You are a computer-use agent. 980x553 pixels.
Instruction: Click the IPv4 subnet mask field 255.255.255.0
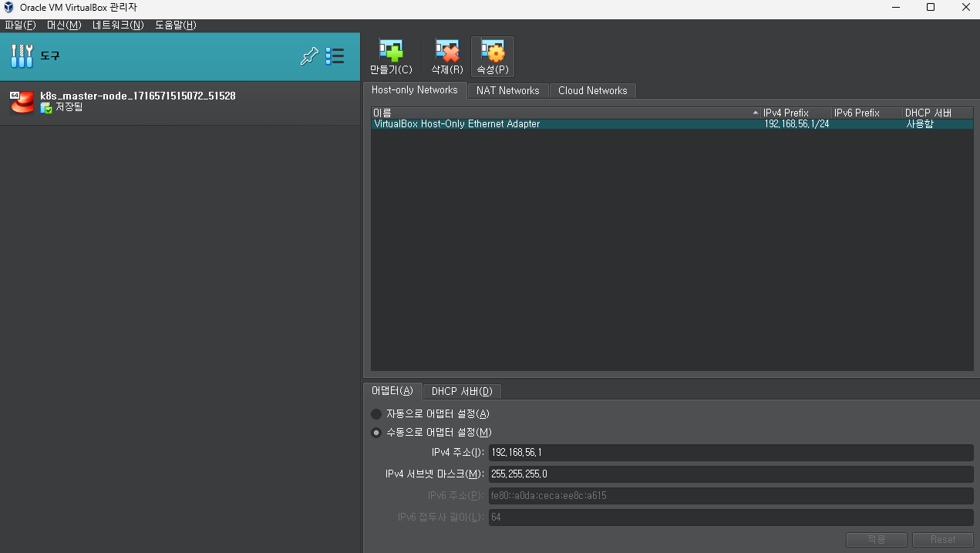[x=731, y=474]
